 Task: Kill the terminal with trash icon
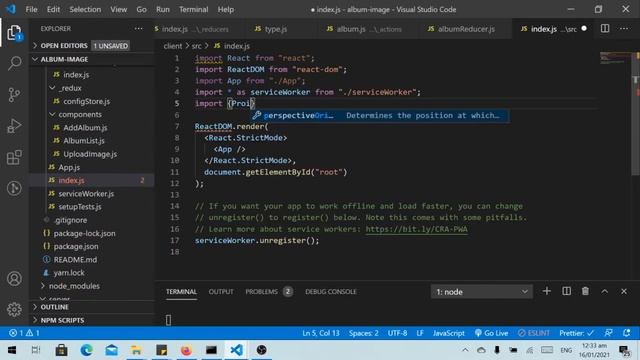point(585,291)
